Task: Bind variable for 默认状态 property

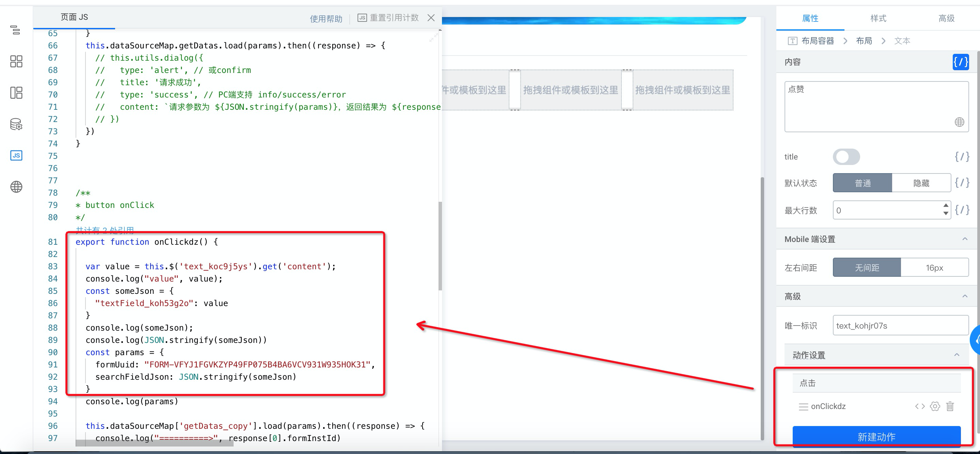Action: pos(962,183)
